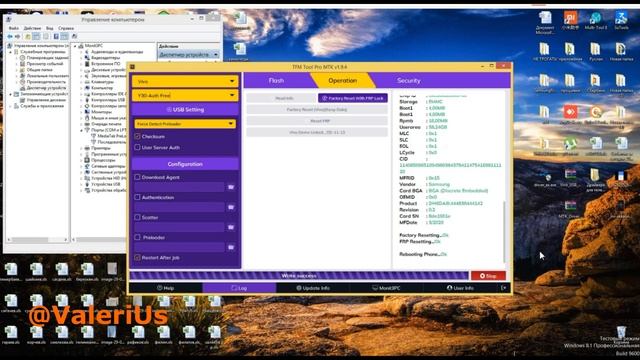The image size is (640, 360).
Task: Click Read Info button
Action: coord(282,98)
